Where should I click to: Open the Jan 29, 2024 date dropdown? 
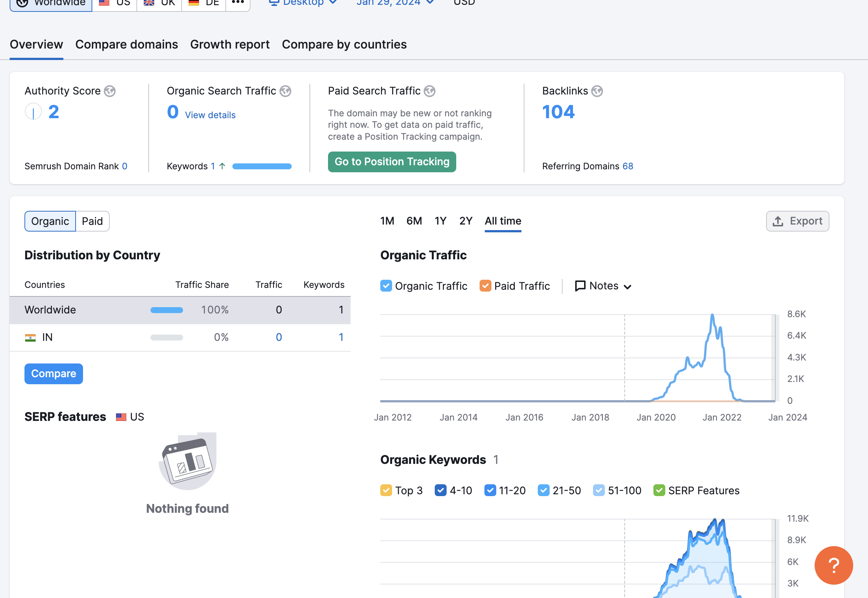coord(395,3)
